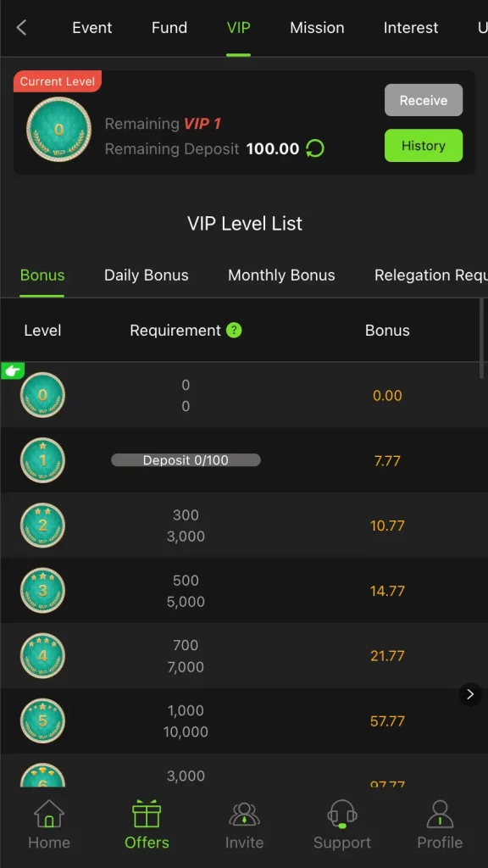488x868 pixels.
Task: Tap the Current Level banner label
Action: point(57,81)
